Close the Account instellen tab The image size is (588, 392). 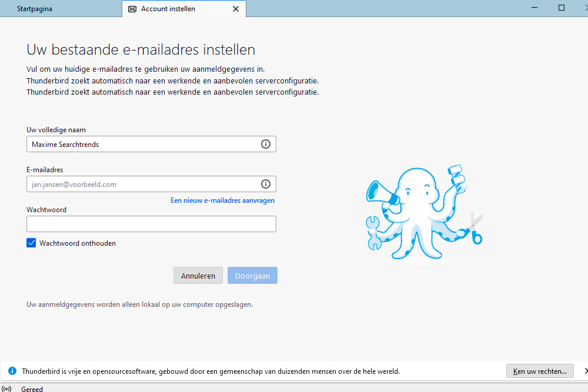(236, 9)
